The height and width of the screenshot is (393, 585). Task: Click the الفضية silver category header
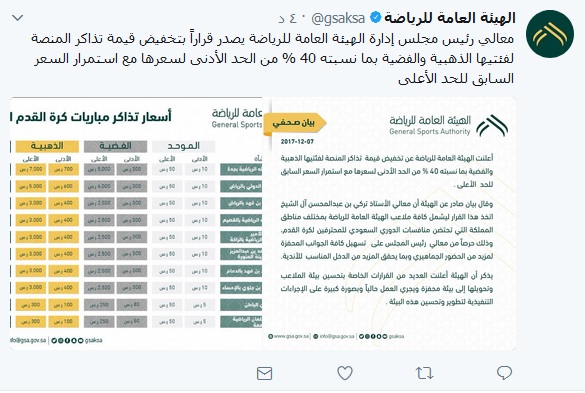tap(115, 146)
